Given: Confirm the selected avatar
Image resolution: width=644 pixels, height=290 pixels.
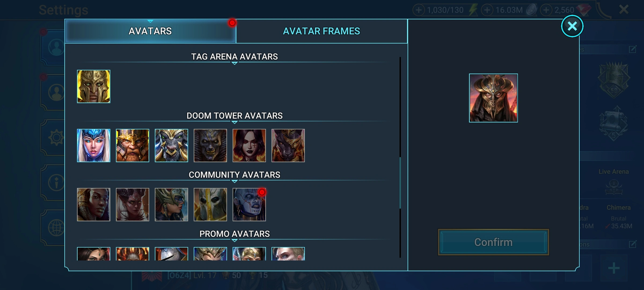Looking at the screenshot, I should (x=493, y=242).
